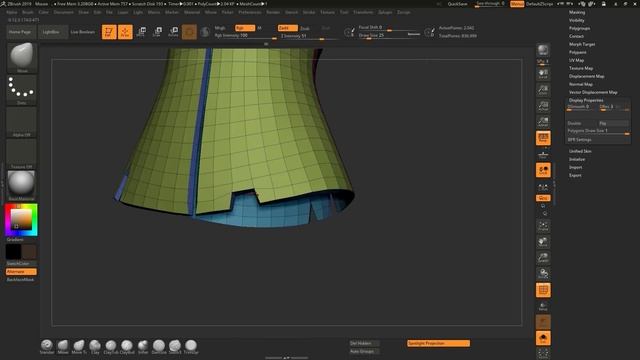Open the Stroke menu
Image resolution: width=640 pixels, height=360 pixels.
[x=309, y=12]
